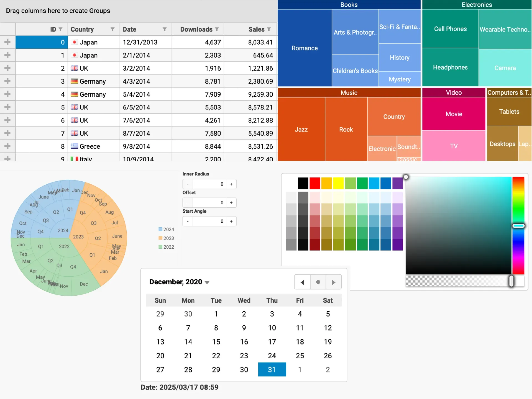Pick the red color swatch
This screenshot has height=399, width=532.
click(x=315, y=183)
